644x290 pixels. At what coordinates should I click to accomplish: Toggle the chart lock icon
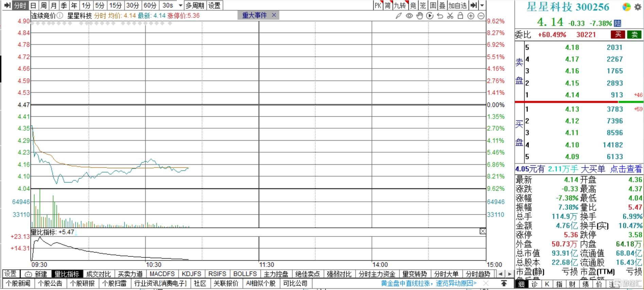pyautogui.click(x=460, y=16)
